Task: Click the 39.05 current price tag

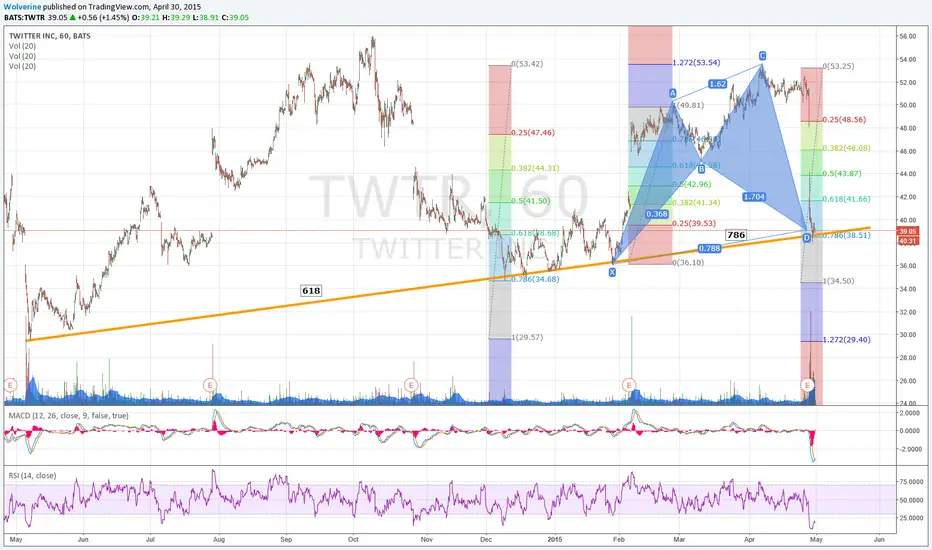Action: pos(908,231)
